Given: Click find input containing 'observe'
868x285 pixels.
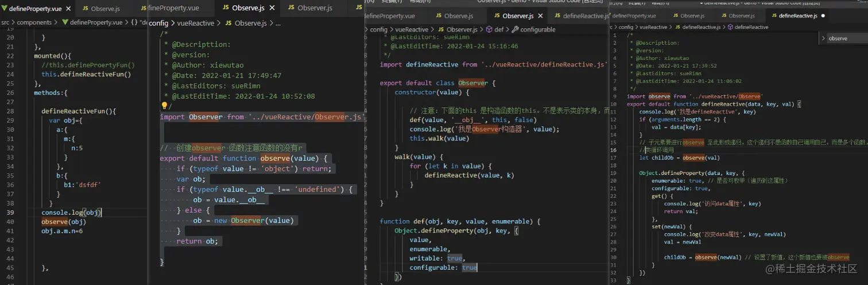Looking at the screenshot, I should tap(848, 38).
